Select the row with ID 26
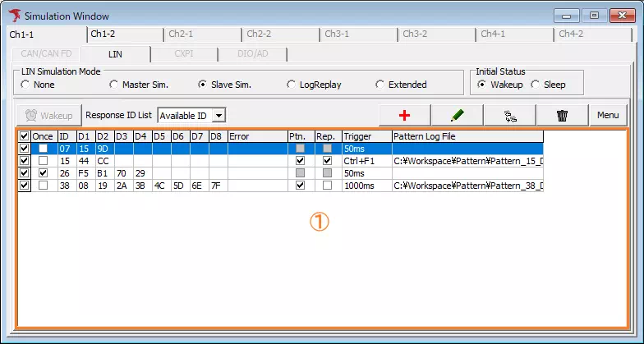 point(164,173)
